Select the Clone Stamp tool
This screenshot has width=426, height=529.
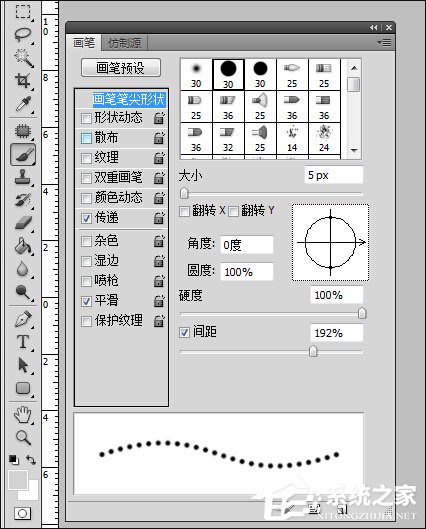tap(23, 177)
